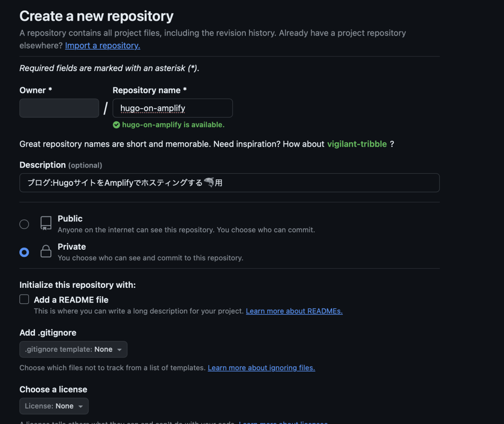Click the vigilant-tribble name suggestion
This screenshot has width=504, height=424.
click(x=357, y=144)
